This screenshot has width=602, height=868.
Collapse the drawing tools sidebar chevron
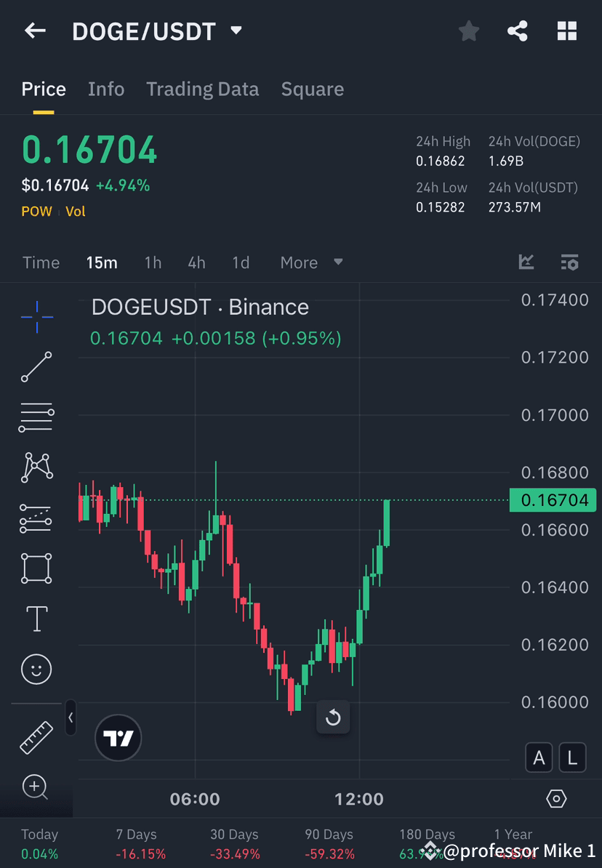71,718
